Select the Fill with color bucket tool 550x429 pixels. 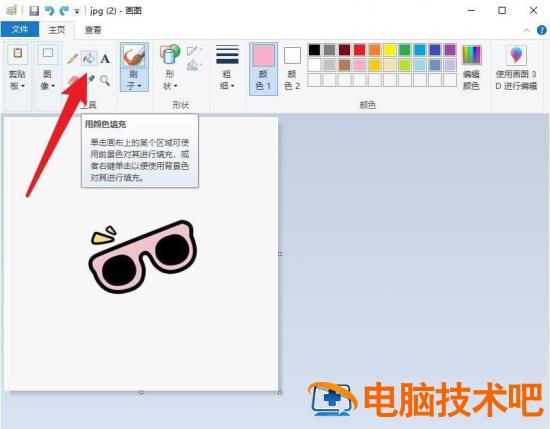[x=89, y=58]
